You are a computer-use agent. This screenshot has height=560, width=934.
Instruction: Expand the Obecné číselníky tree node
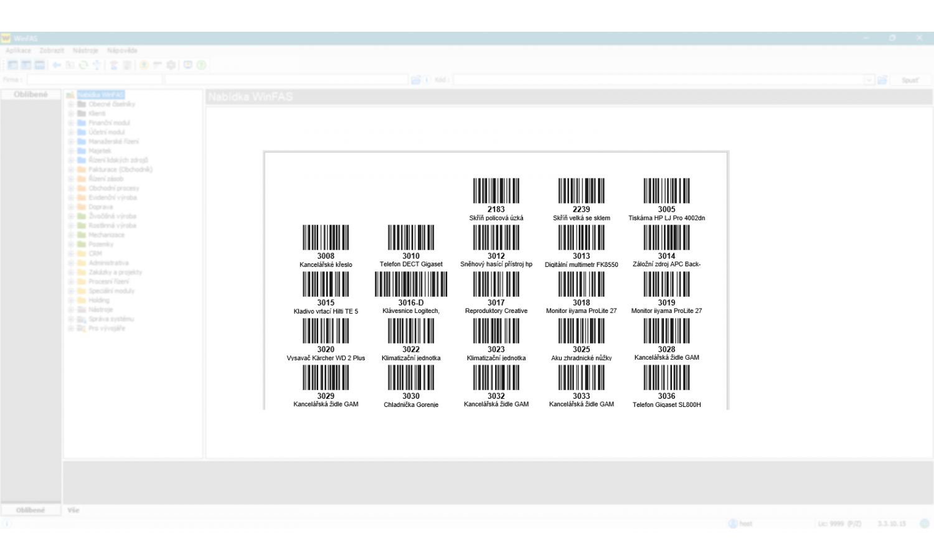click(71, 104)
